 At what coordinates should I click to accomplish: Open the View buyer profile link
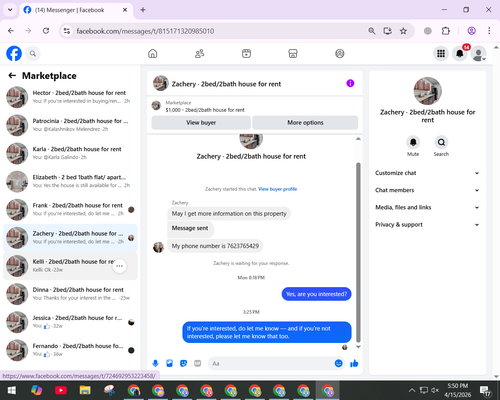point(277,189)
